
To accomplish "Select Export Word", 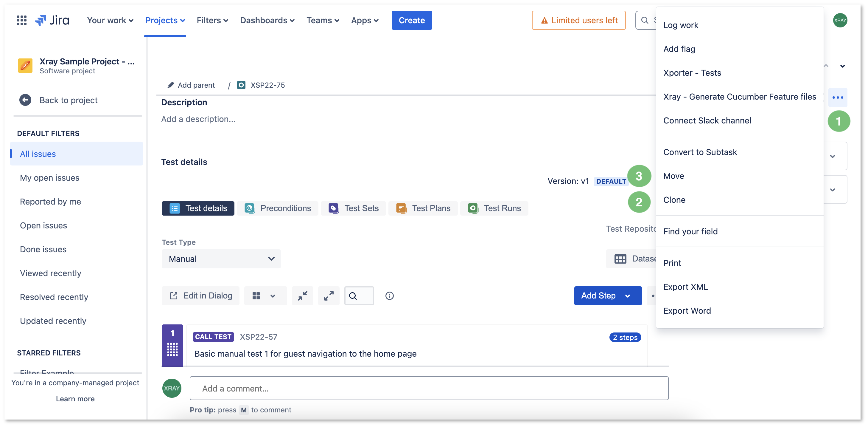I will tap(740, 311).
